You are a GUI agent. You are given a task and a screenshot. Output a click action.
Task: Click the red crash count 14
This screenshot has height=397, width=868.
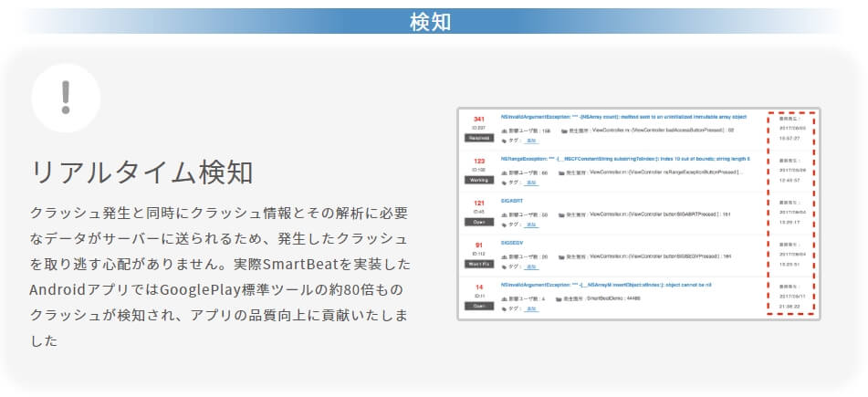click(479, 287)
